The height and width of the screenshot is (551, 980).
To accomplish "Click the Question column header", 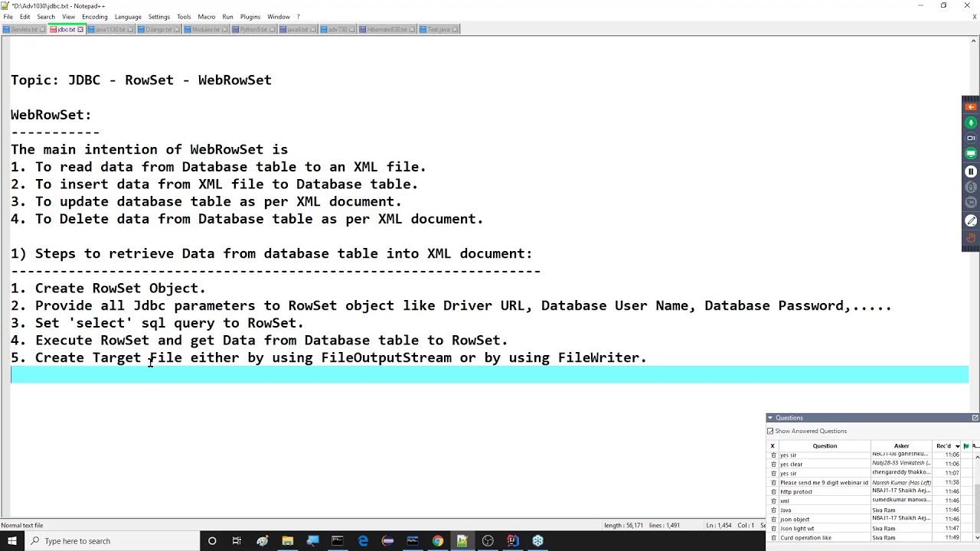I will pyautogui.click(x=825, y=446).
